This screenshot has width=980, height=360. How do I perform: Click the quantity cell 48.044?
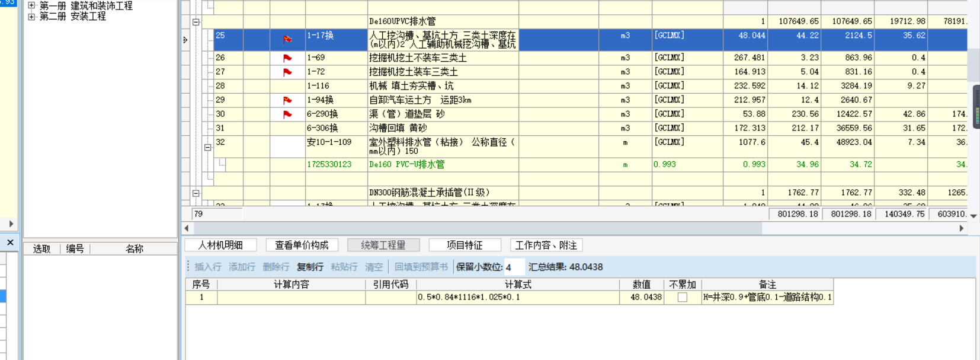[x=745, y=40]
